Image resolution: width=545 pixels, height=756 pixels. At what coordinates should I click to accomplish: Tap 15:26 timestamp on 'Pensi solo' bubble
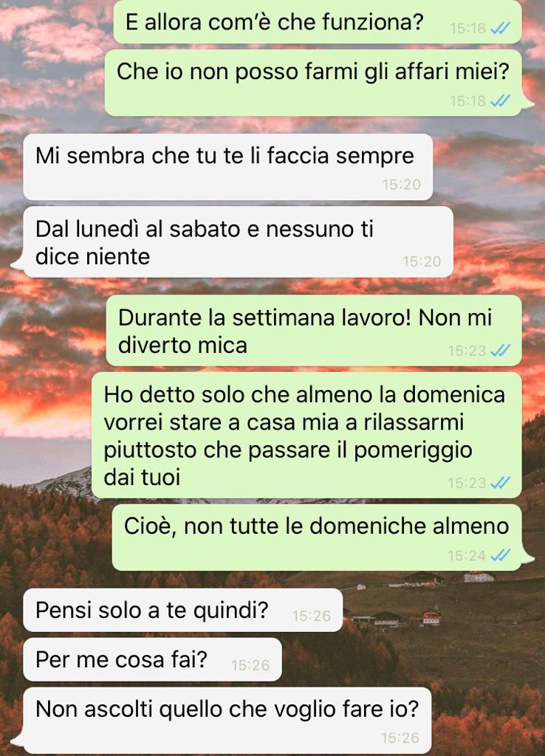(311, 616)
